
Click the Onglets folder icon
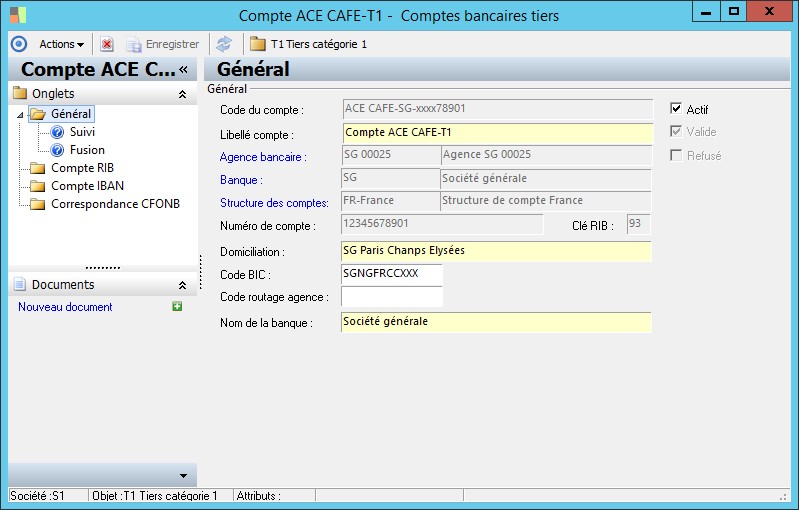20,93
